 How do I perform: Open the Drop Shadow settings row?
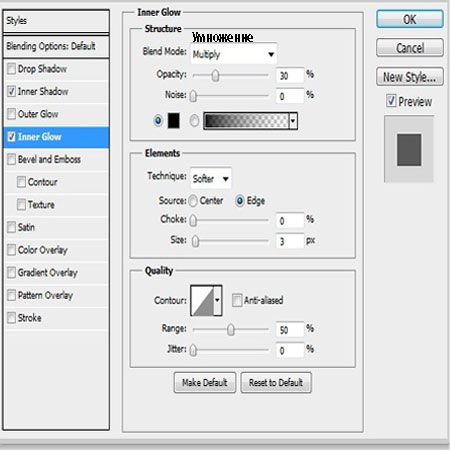click(x=56, y=69)
